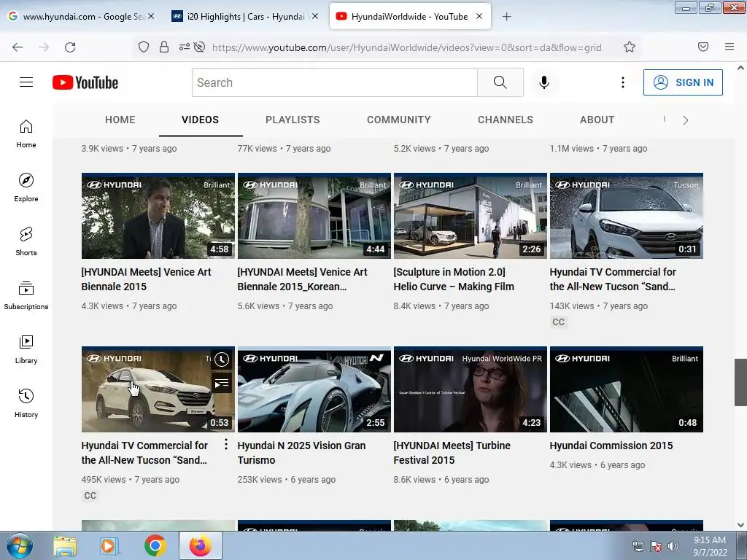Switch to the CHANNELS channel tab
The width and height of the screenshot is (747, 560).
click(506, 120)
